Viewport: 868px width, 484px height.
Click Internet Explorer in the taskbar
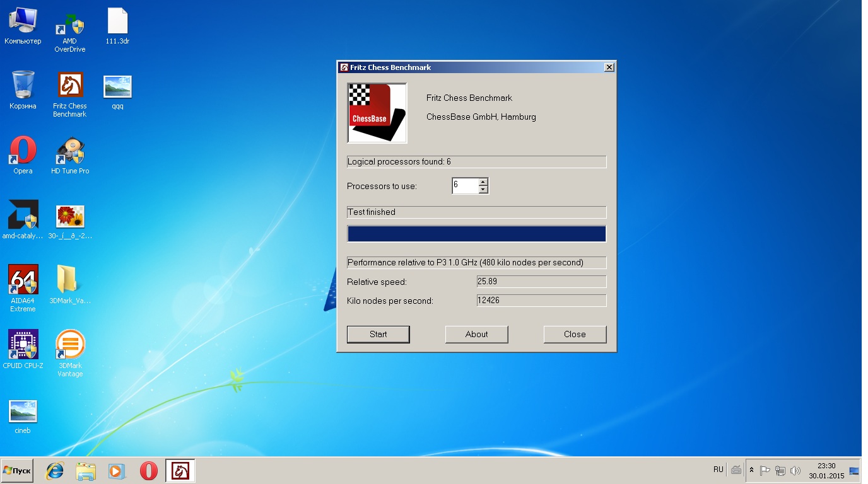56,471
